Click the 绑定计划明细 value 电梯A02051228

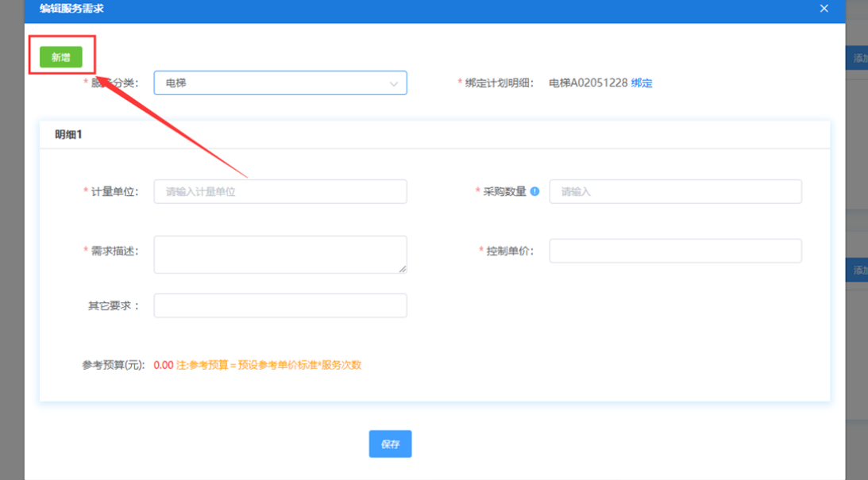click(588, 83)
